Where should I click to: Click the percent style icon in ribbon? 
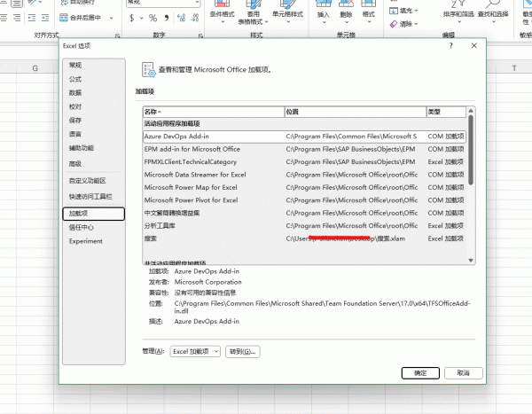153,18
